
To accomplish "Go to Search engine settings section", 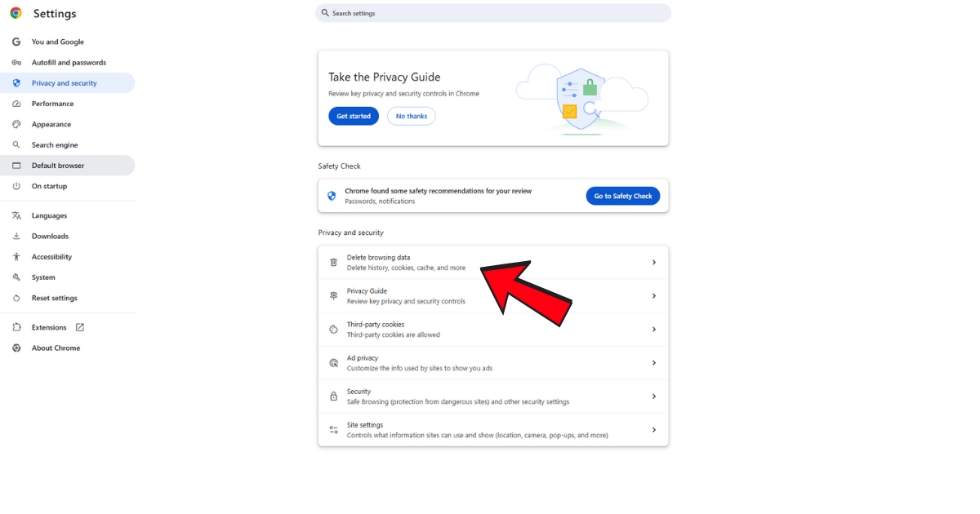I will (55, 145).
